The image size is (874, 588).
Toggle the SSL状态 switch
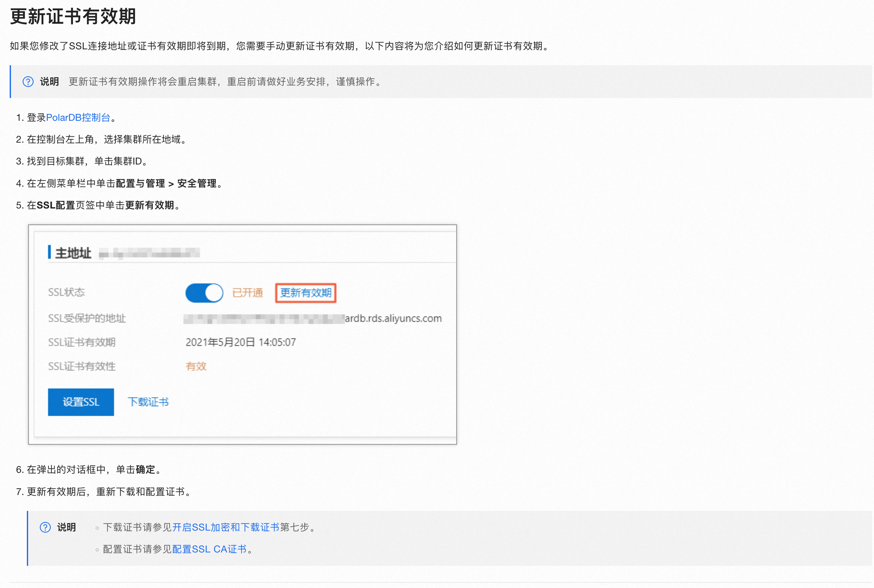204,293
